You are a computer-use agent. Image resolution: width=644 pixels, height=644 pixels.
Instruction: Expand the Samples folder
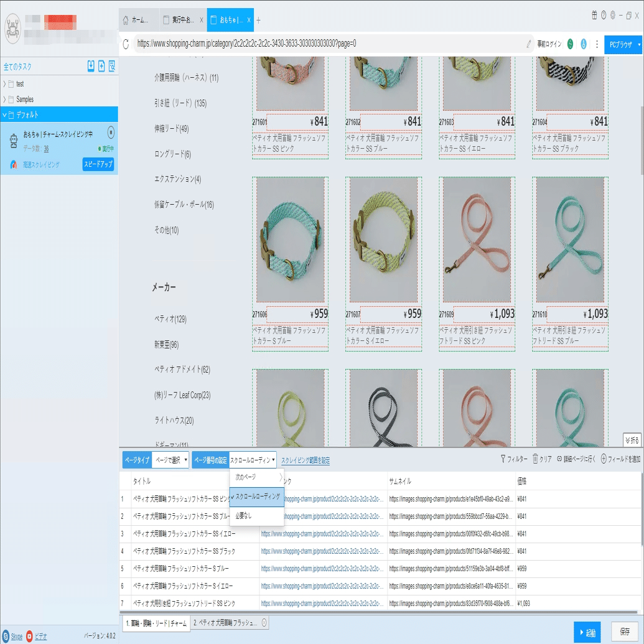coord(4,100)
